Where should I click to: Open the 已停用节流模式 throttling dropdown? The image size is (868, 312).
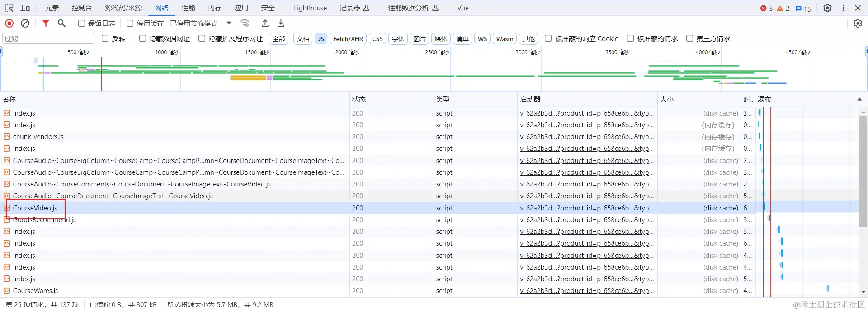[201, 23]
